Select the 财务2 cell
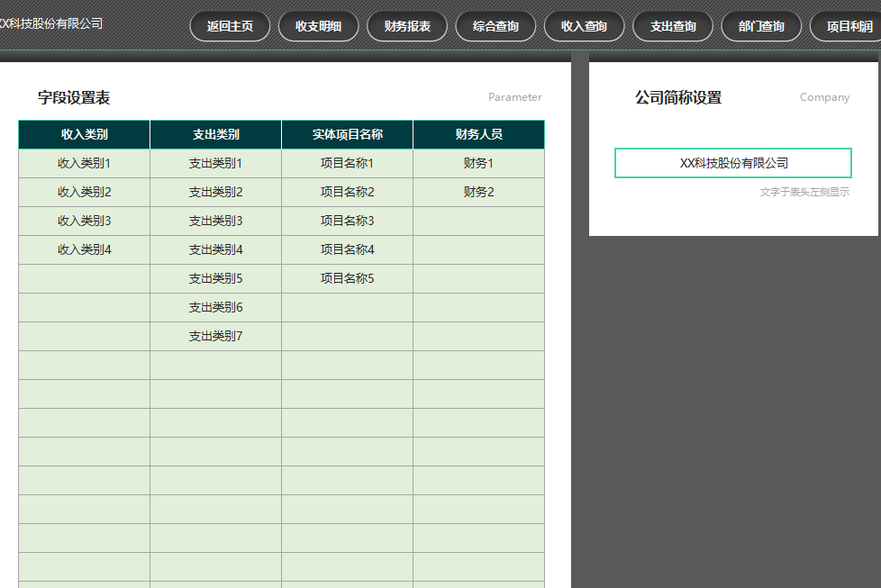 (478, 192)
